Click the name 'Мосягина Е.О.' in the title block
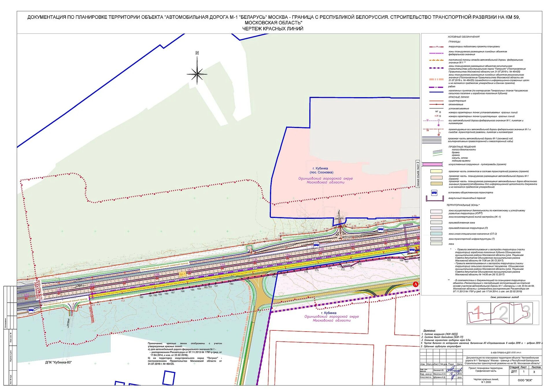Viewport: 555px width, 392px height. pyautogui.click(x=439, y=374)
